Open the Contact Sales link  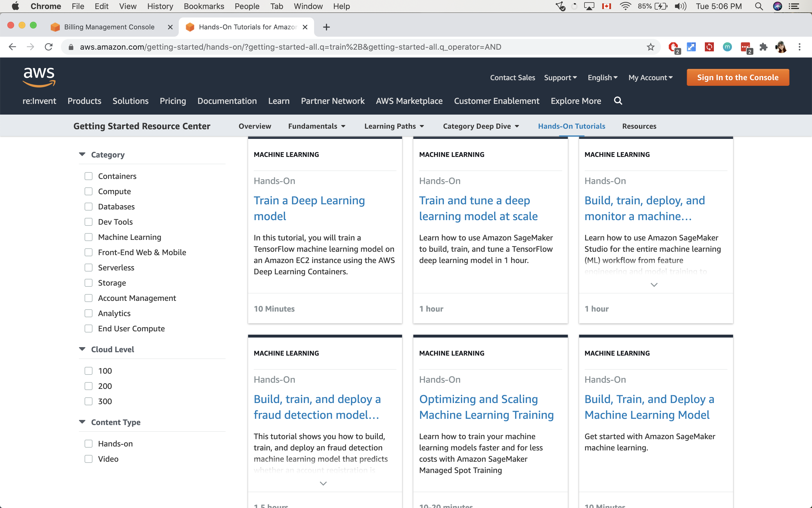512,78
